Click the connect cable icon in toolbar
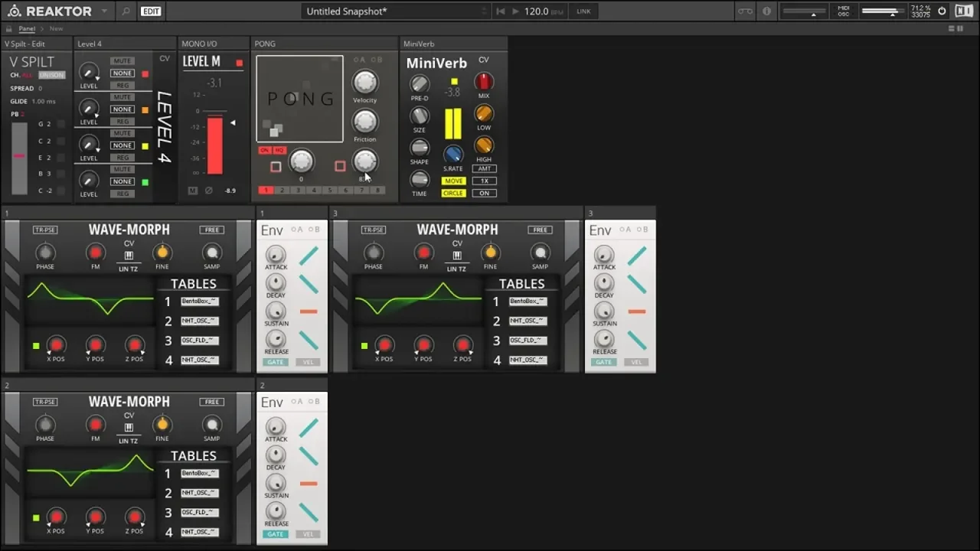Viewport: 980px width, 551px height. 744,11
